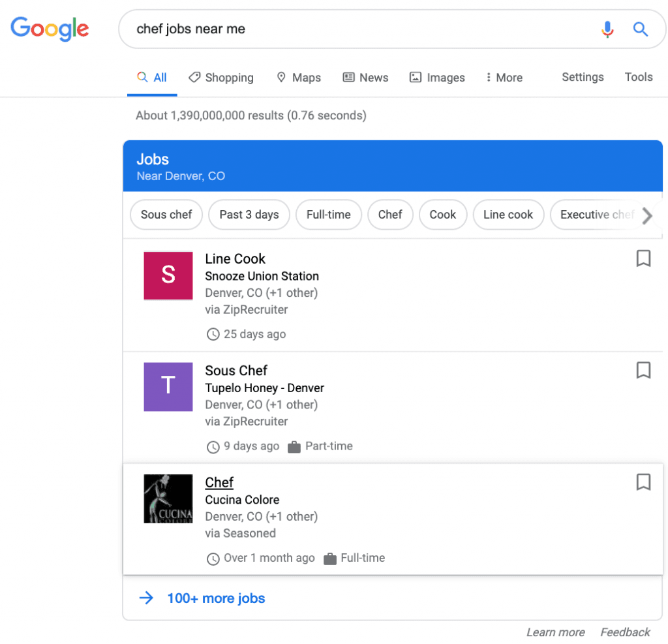668x644 pixels.
Task: Open the Line Cook job title
Action: tap(235, 258)
